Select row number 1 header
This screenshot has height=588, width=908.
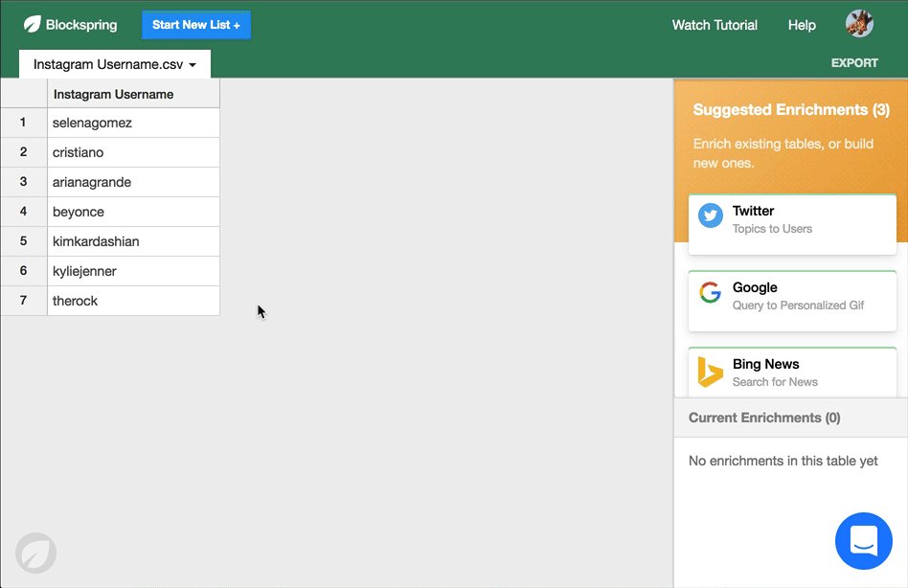(24, 123)
